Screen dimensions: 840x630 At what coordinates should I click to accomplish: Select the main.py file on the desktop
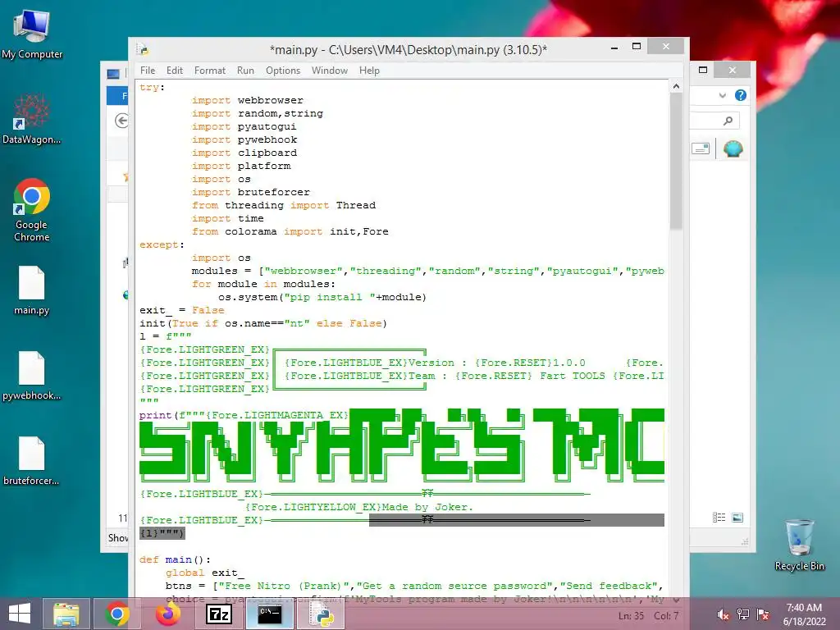point(32,290)
